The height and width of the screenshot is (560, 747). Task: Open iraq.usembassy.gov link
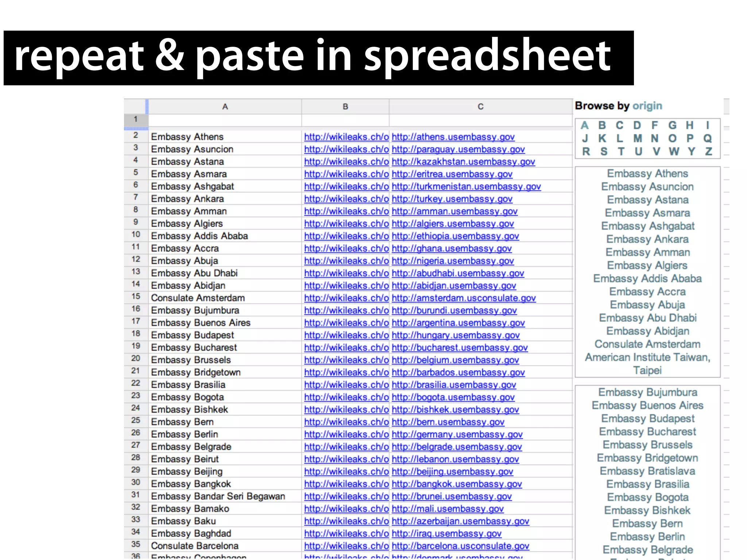tap(446, 533)
